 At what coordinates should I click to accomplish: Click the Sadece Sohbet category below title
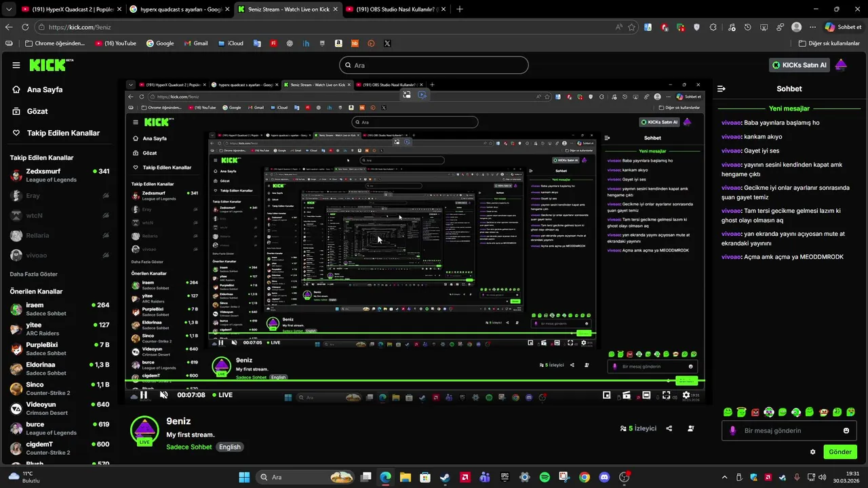click(189, 447)
